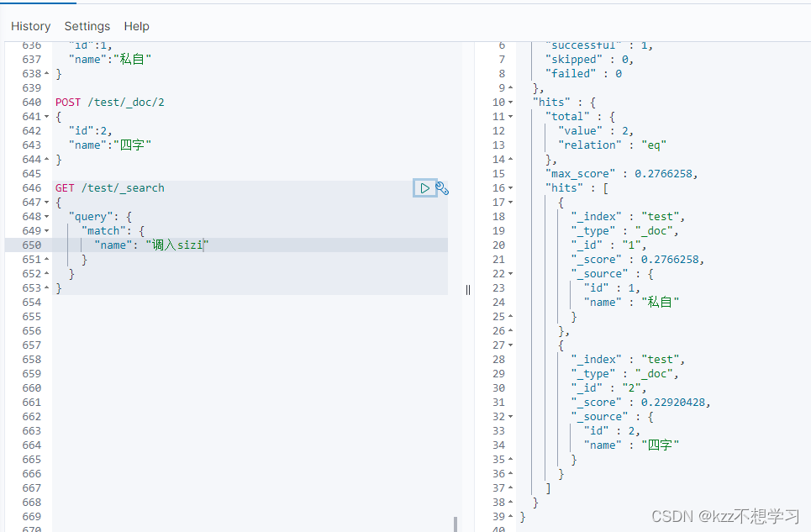Toggle fold arrow at editor line 651
Screen dimensions: 811x532
tap(46, 260)
